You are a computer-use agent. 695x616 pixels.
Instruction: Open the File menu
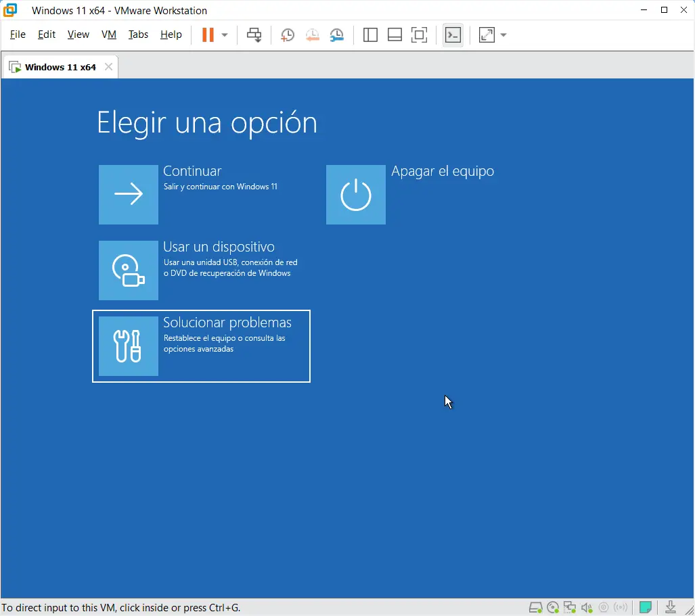[18, 34]
